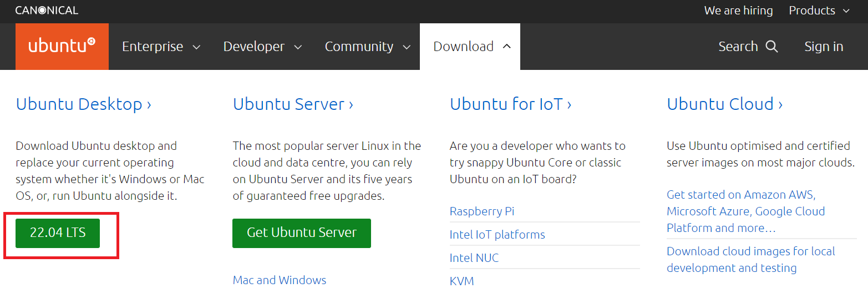
Task: Open the Enterprise menu item
Action: pos(161,47)
